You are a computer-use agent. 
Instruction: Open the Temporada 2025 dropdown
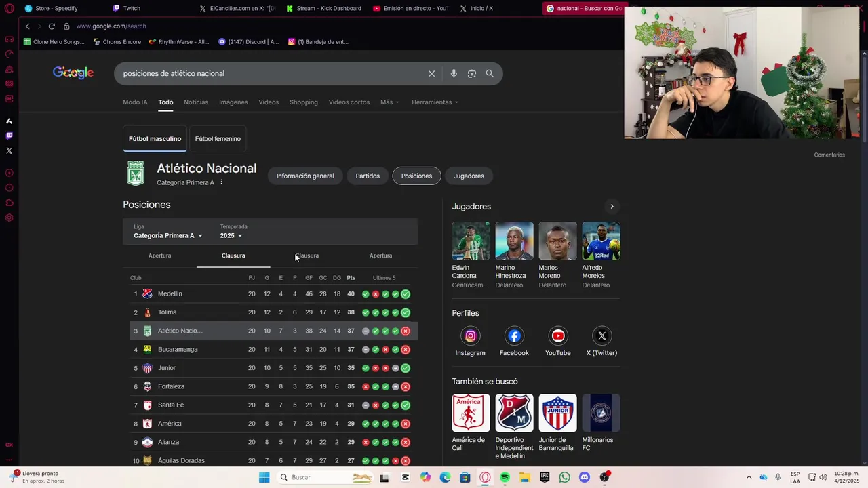[231, 235]
